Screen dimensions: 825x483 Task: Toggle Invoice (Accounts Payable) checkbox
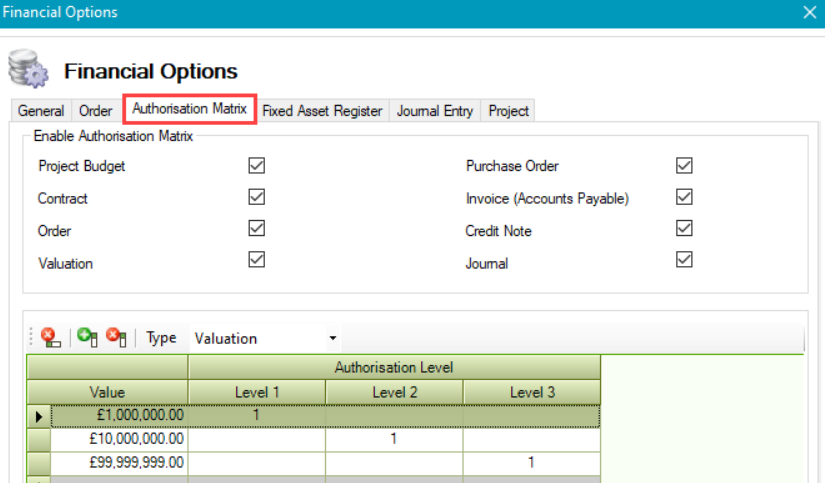[x=684, y=198]
